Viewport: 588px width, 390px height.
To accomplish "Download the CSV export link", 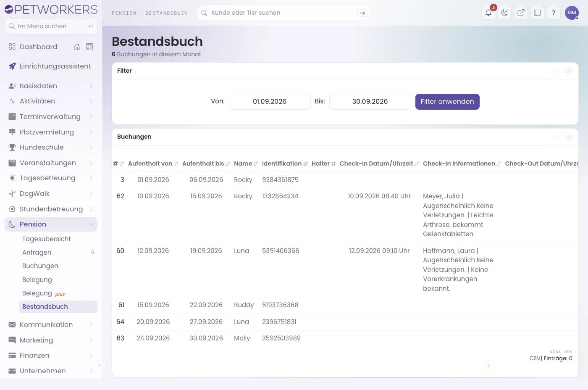I will [535, 358].
